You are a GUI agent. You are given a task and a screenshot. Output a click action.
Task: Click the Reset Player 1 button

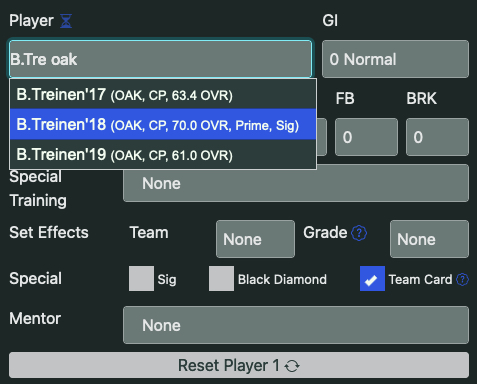click(239, 365)
